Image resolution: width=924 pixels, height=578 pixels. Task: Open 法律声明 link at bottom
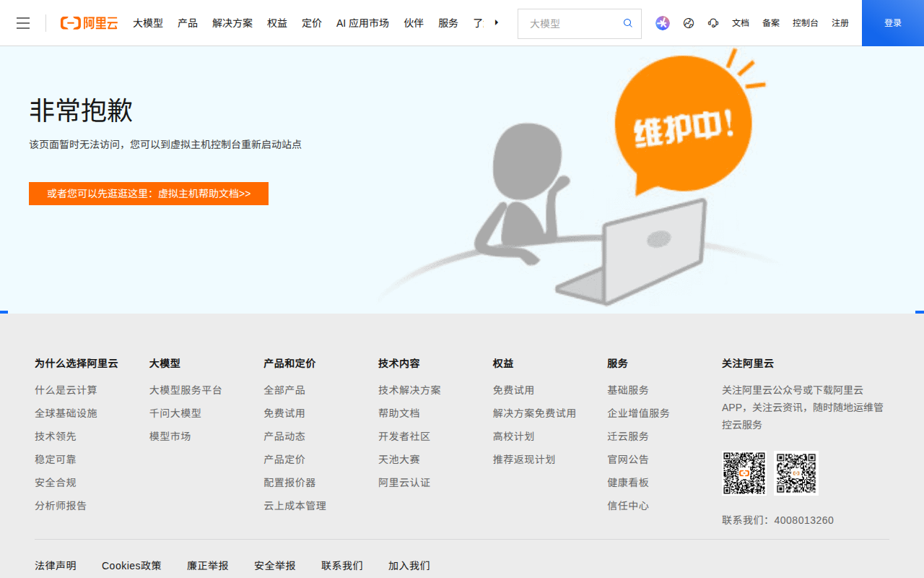[56, 566]
